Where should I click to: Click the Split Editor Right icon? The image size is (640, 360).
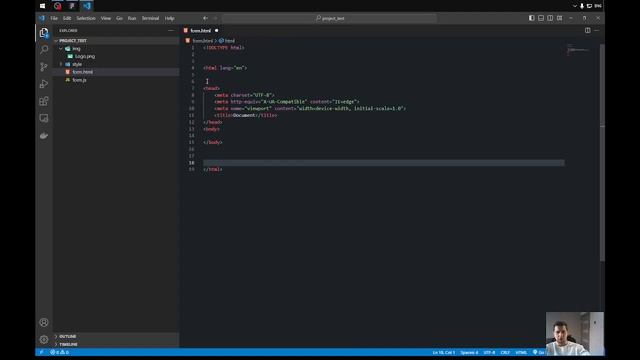(587, 30)
